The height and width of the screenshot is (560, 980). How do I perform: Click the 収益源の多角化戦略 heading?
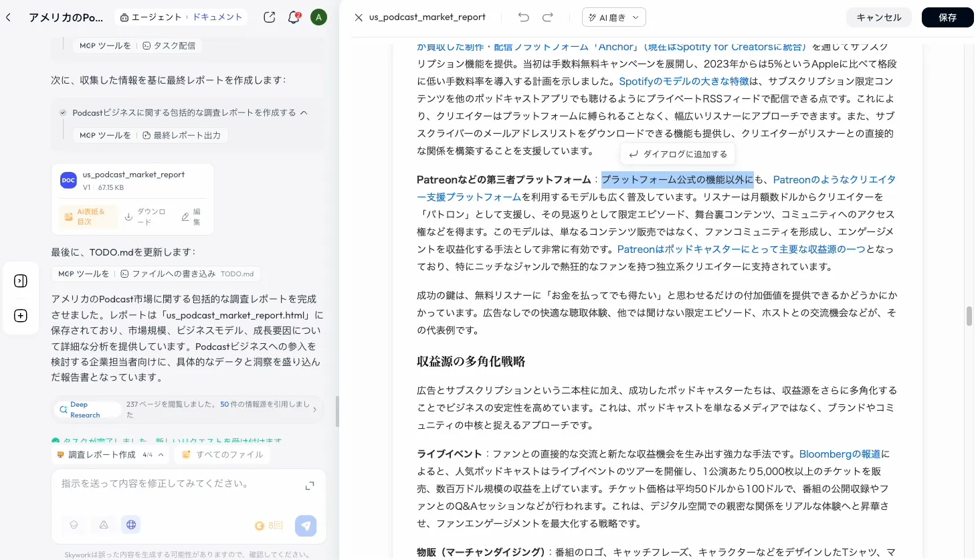tap(471, 362)
